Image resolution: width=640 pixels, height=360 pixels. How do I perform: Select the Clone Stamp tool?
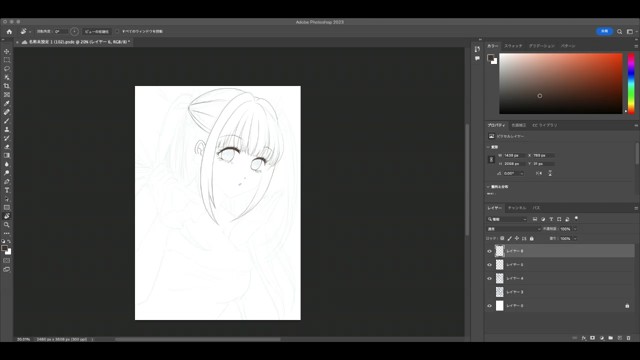(x=7, y=129)
